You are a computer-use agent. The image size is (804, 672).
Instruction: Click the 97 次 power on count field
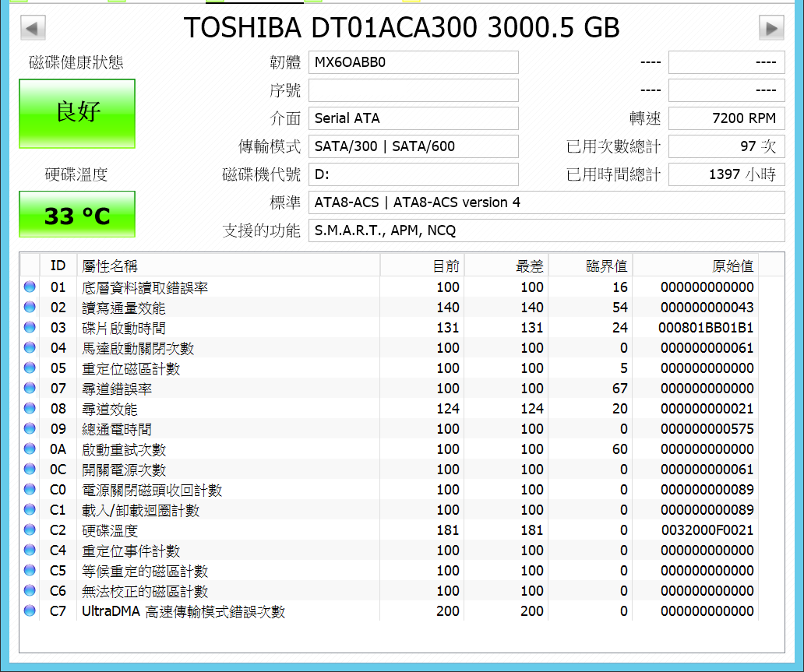(x=727, y=146)
